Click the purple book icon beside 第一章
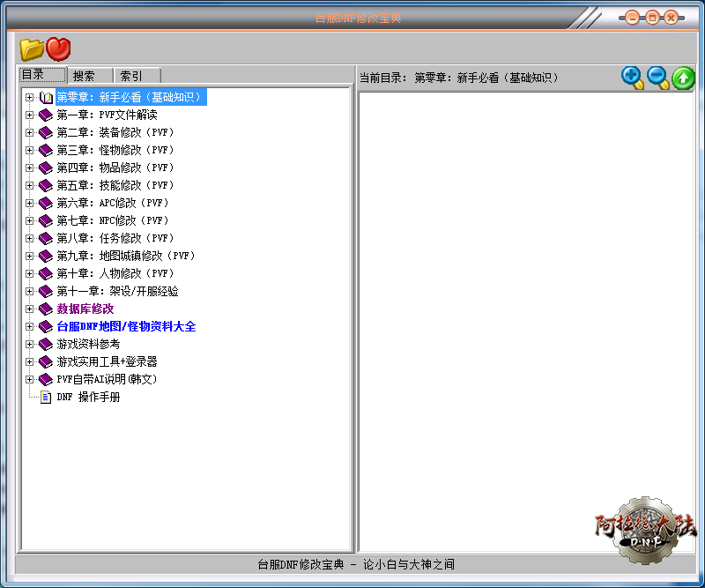The width and height of the screenshot is (705, 588). tap(46, 115)
